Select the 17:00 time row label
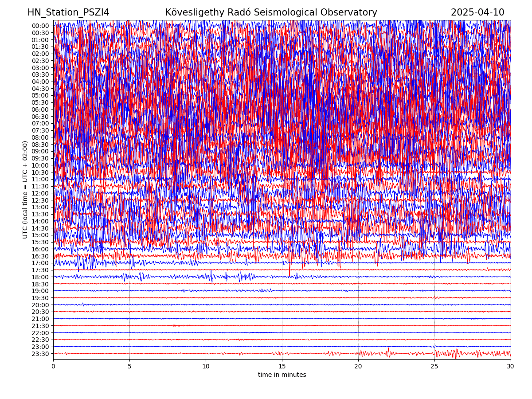This screenshot has width=532, height=399. pyautogui.click(x=40, y=263)
